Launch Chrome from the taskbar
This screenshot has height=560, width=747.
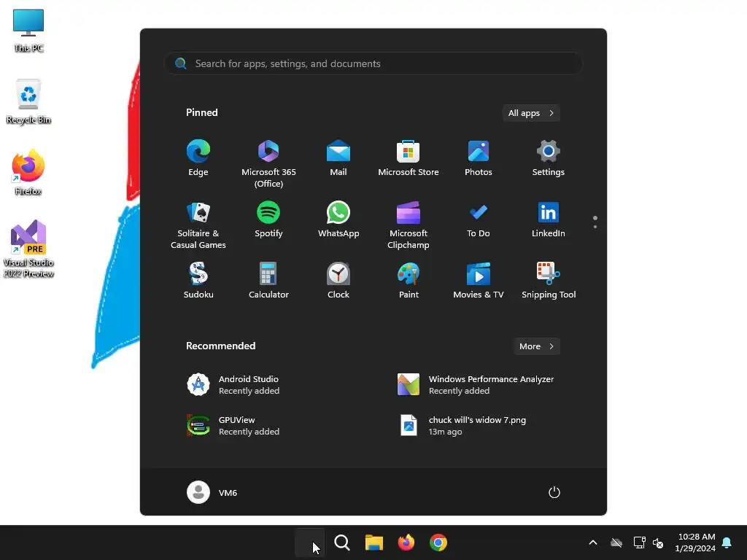click(x=438, y=542)
